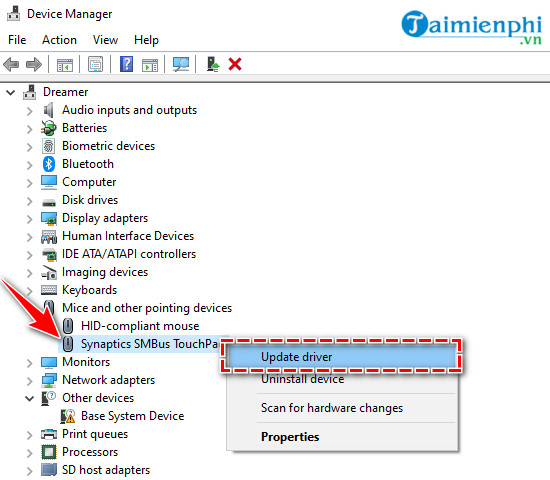Click the Forward arrow toolbar icon
Image resolution: width=550 pixels, height=480 pixels.
click(34, 65)
